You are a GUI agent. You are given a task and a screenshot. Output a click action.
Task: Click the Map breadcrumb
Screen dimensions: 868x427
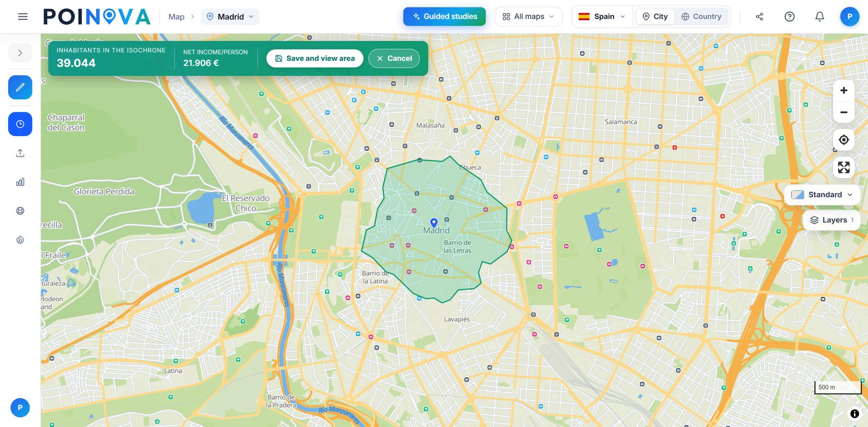coord(176,17)
